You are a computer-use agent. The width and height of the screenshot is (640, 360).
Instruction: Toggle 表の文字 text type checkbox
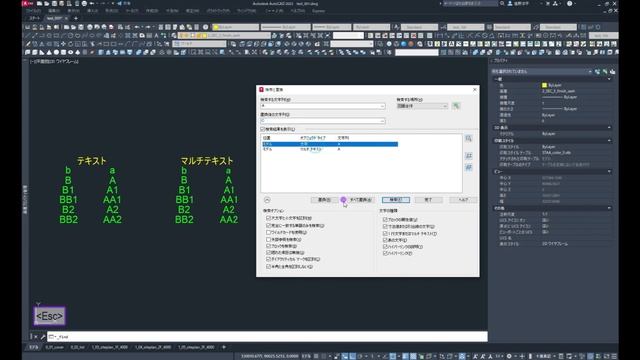385,240
